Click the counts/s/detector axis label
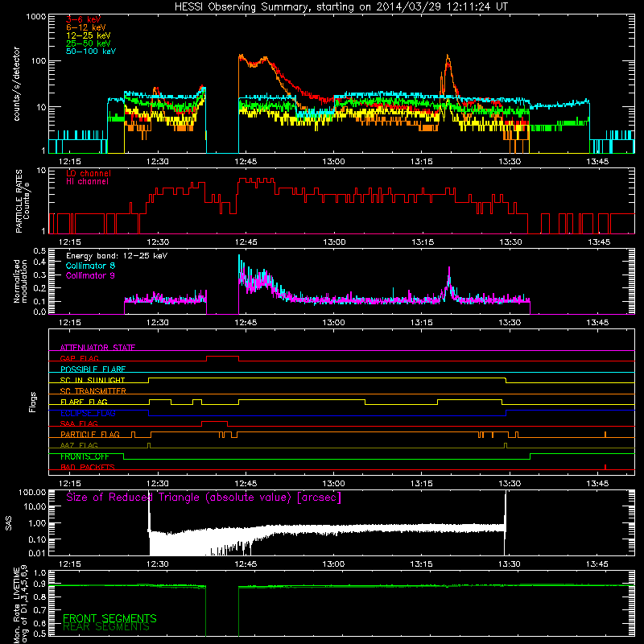Screen dimensions: 644x644 tap(17, 84)
